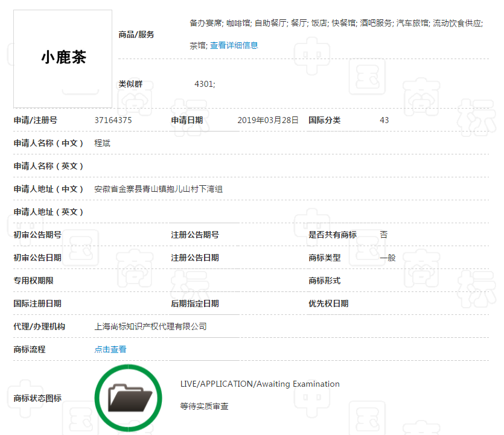Screen dimensions: 504x435
Task: Click the applicant name 程斌
Action: (101, 143)
